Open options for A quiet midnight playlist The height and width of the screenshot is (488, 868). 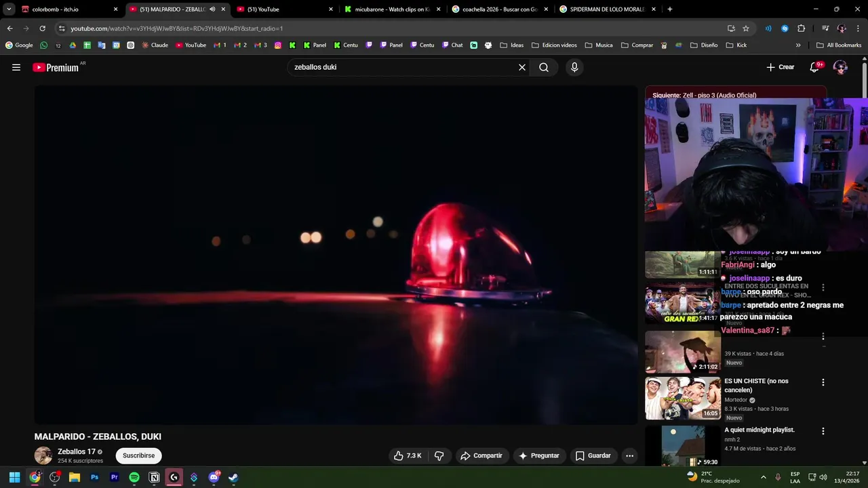click(823, 431)
